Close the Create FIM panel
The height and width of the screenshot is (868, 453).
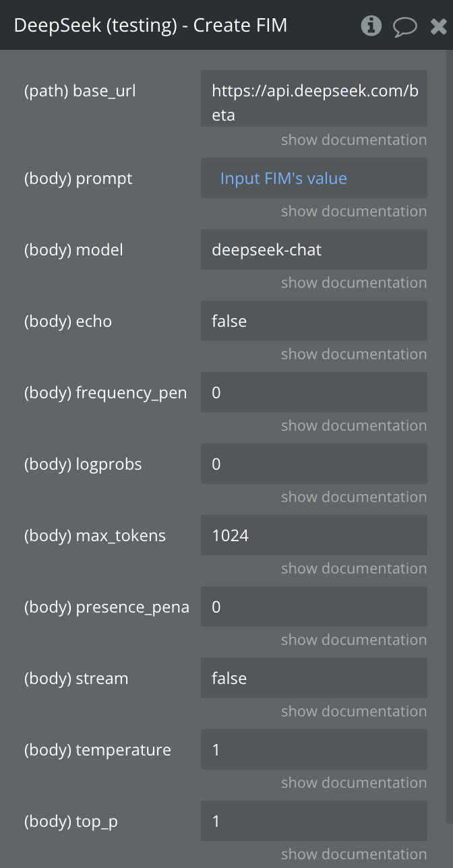[438, 26]
